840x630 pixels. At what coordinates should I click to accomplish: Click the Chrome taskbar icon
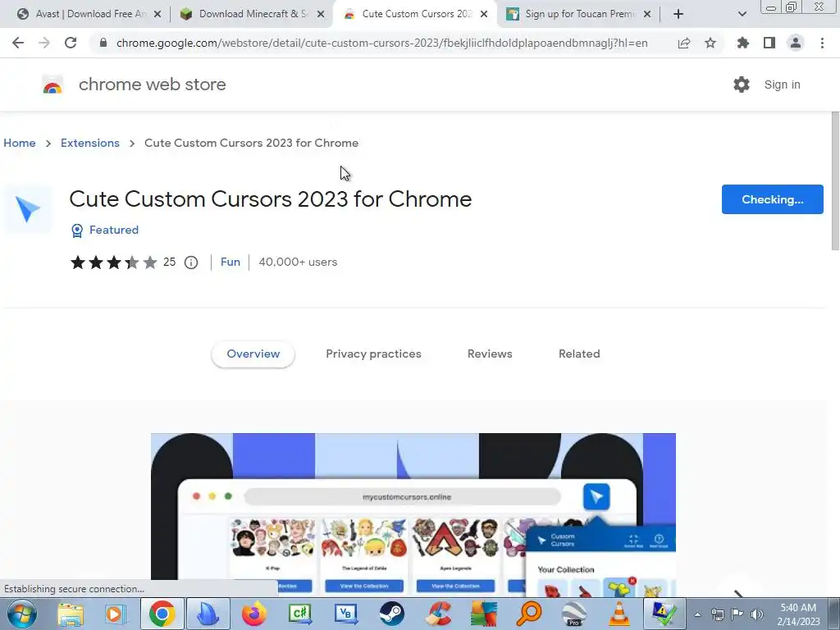point(162,614)
